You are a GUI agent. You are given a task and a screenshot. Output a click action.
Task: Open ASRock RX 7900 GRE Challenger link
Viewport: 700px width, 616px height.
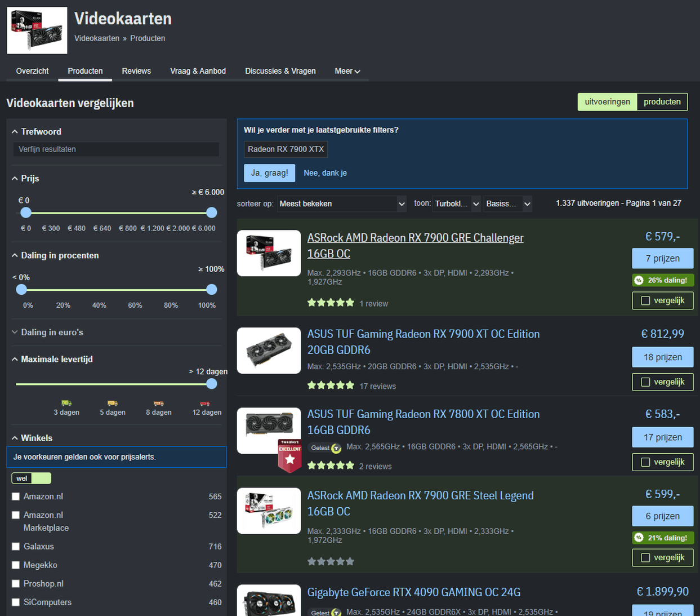(x=415, y=246)
